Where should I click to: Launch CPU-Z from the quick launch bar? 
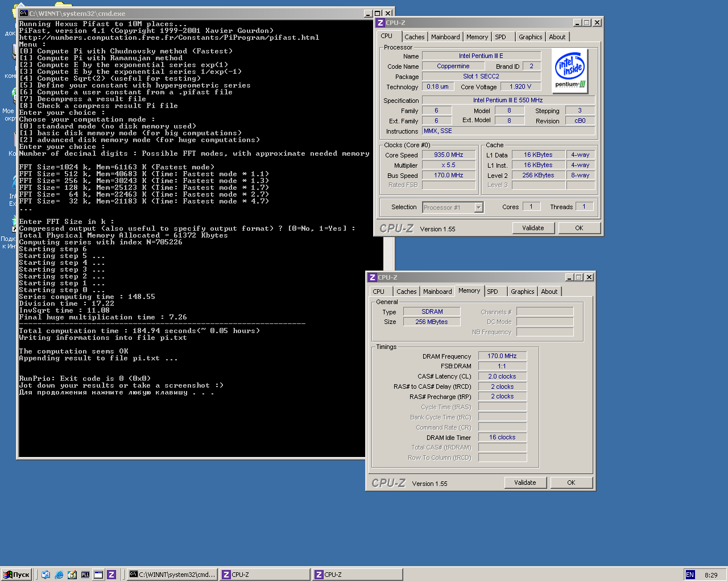(111, 575)
